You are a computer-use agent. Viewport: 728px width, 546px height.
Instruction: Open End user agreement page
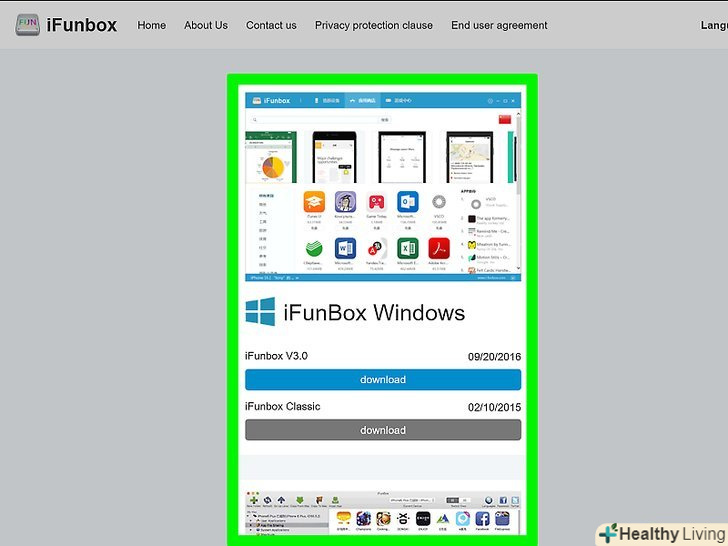499,26
